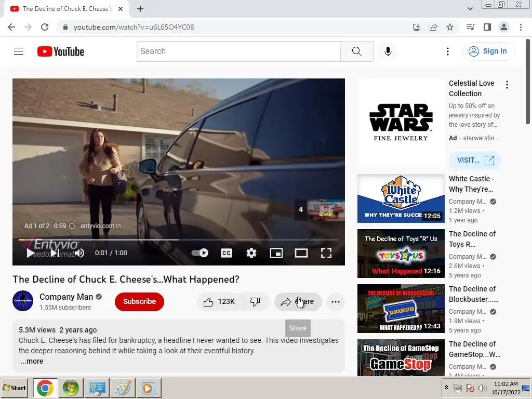This screenshot has width=532, height=399.
Task: Click the page vertical scrollbar
Action: [528, 82]
